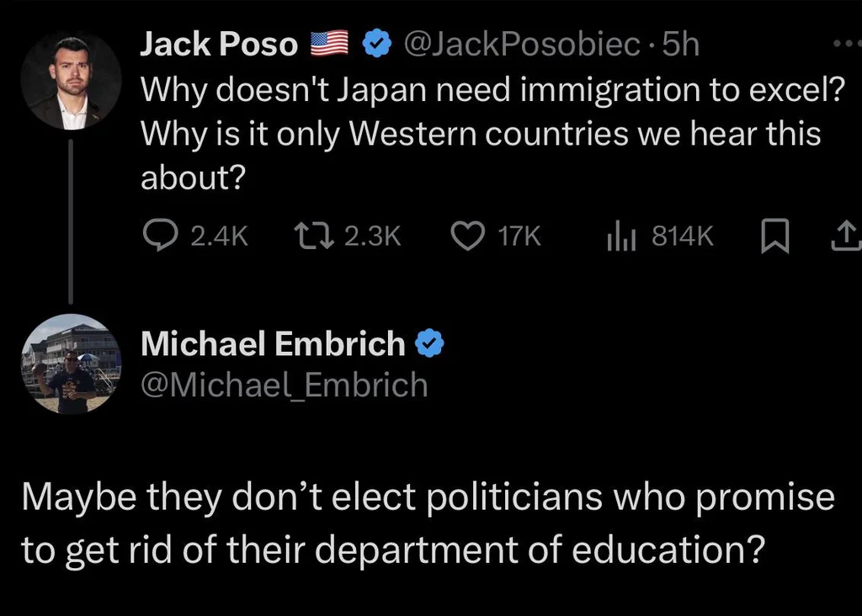Open replies via the comment bubble icon
Image resolution: width=862 pixels, height=616 pixels.
(x=160, y=235)
